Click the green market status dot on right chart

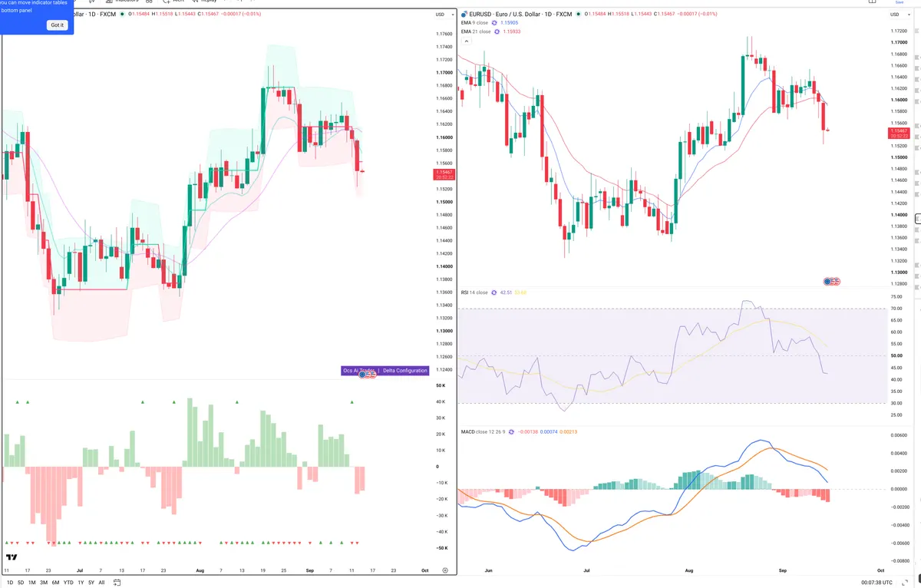(579, 14)
